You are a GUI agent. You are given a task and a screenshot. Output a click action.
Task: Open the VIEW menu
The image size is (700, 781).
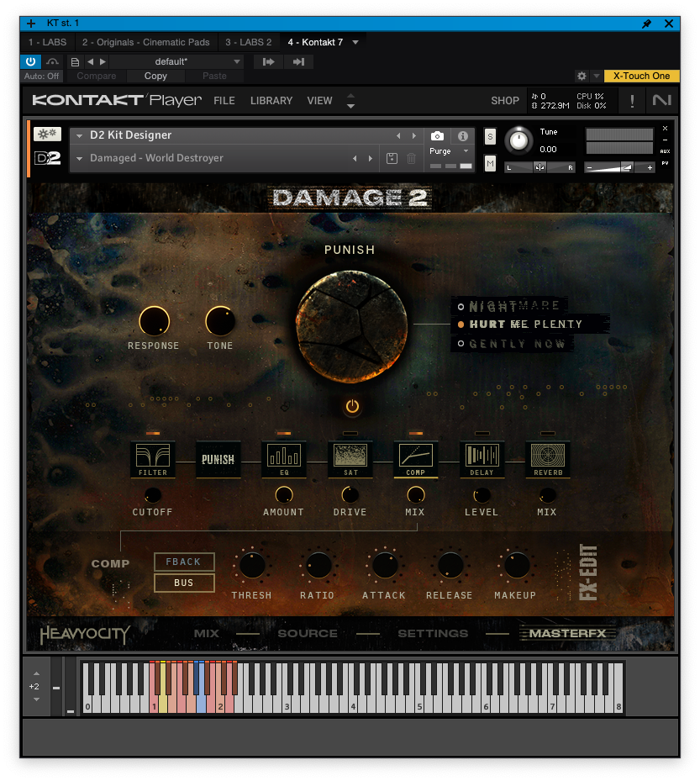(x=319, y=101)
